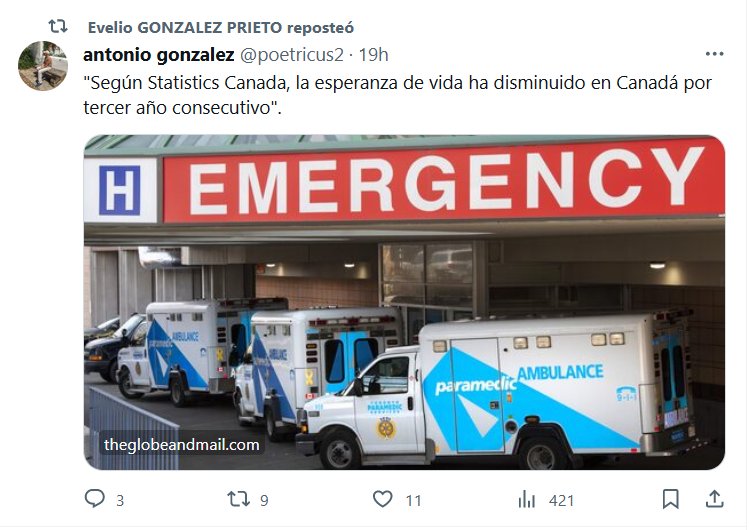
Task: Bookmark this tweet
Action: coord(671,499)
